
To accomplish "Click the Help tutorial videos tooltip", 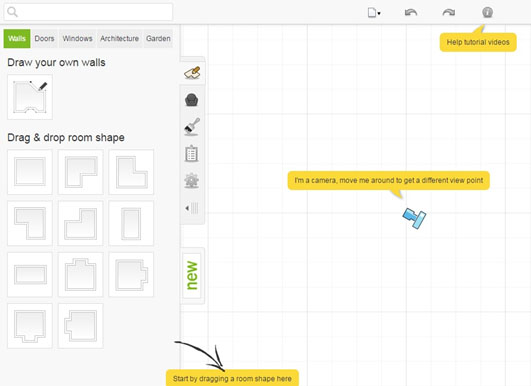I will click(478, 42).
